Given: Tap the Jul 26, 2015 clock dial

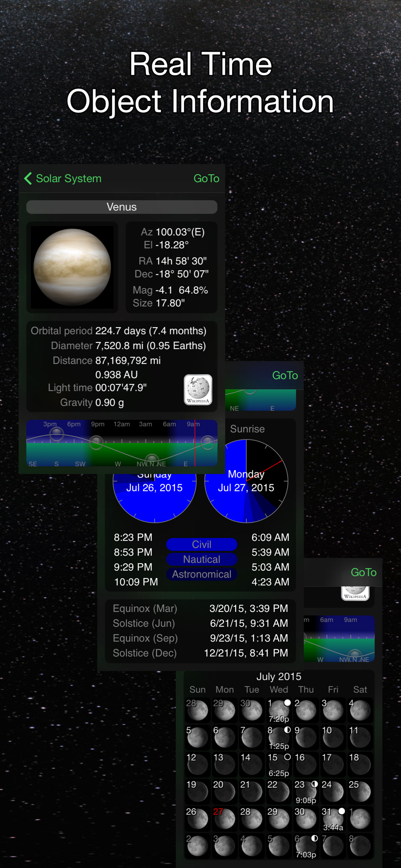Looking at the screenshot, I should click(x=154, y=497).
